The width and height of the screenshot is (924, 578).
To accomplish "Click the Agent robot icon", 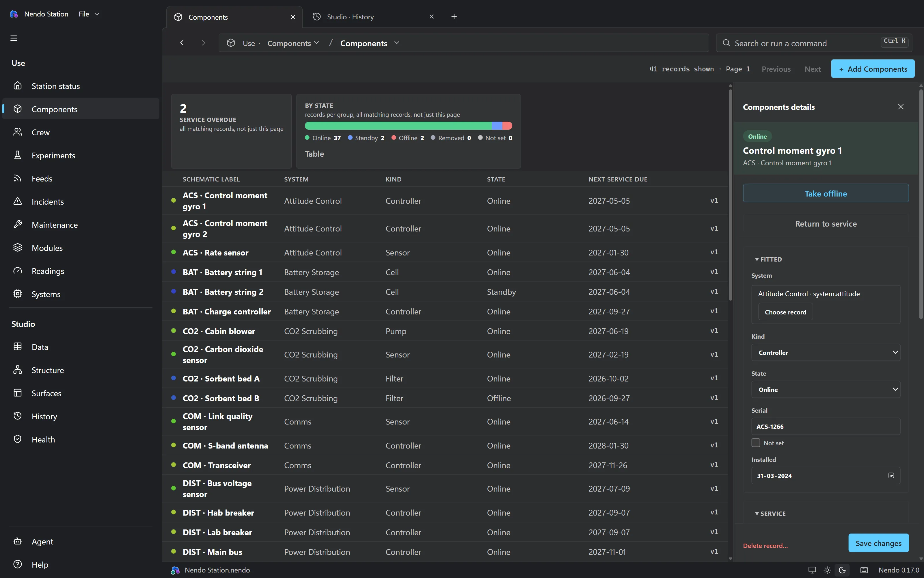I will (18, 541).
